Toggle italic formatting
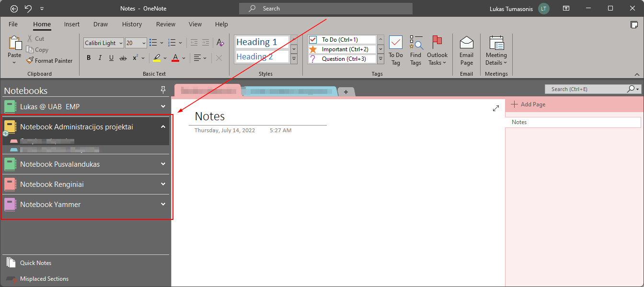The width and height of the screenshot is (644, 287). coord(100,58)
